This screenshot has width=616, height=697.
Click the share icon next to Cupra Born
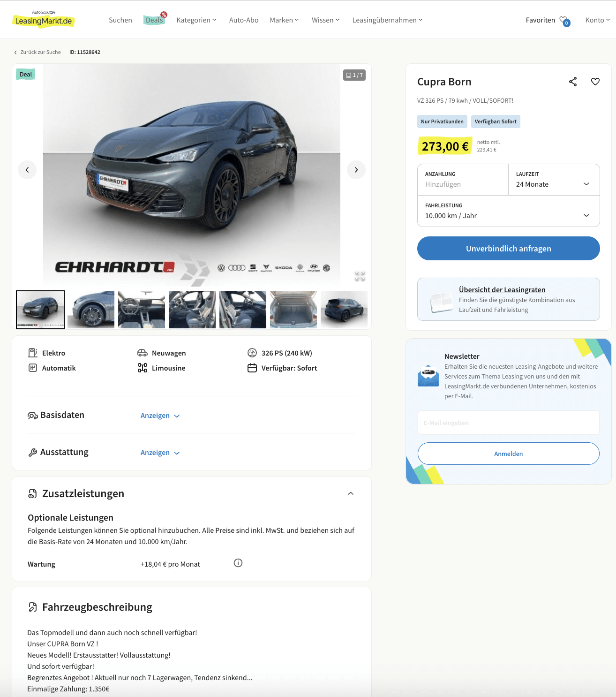pyautogui.click(x=573, y=82)
